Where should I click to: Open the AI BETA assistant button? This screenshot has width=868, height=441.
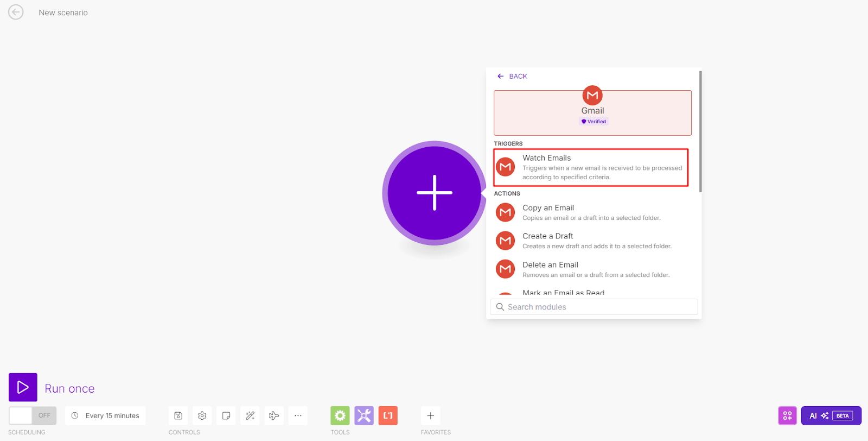[831, 415]
